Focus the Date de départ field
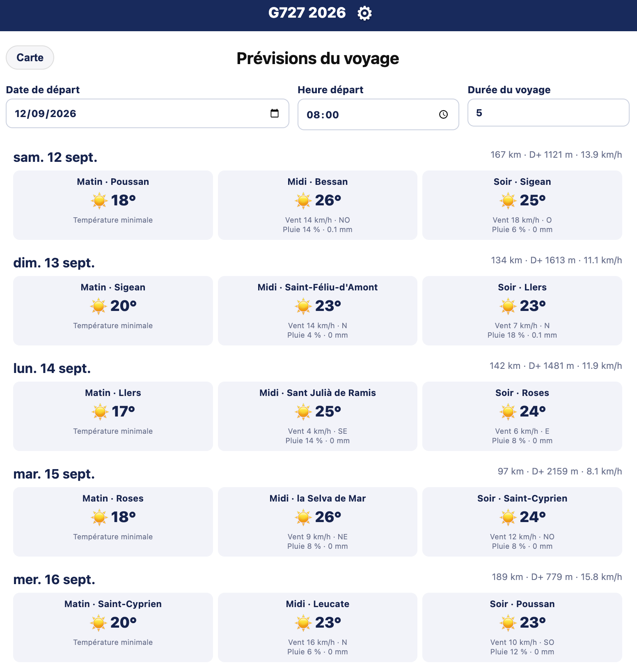This screenshot has width=637, height=672. [147, 113]
